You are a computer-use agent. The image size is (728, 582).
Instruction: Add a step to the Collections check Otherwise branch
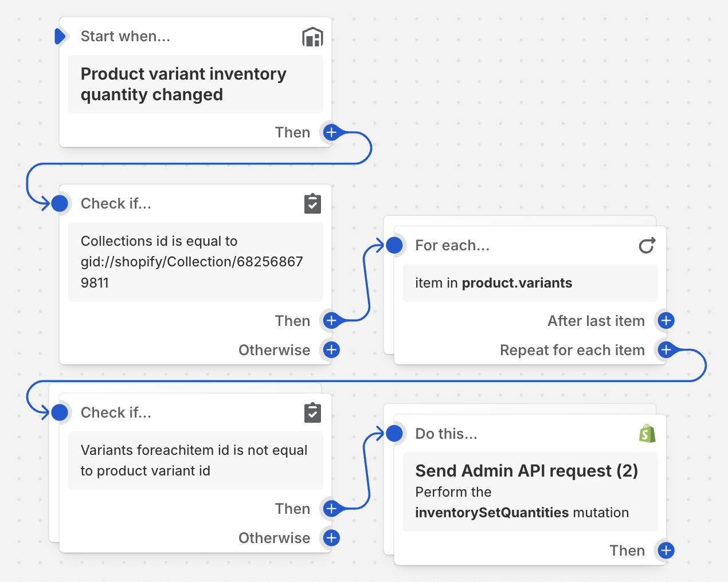[x=331, y=350]
